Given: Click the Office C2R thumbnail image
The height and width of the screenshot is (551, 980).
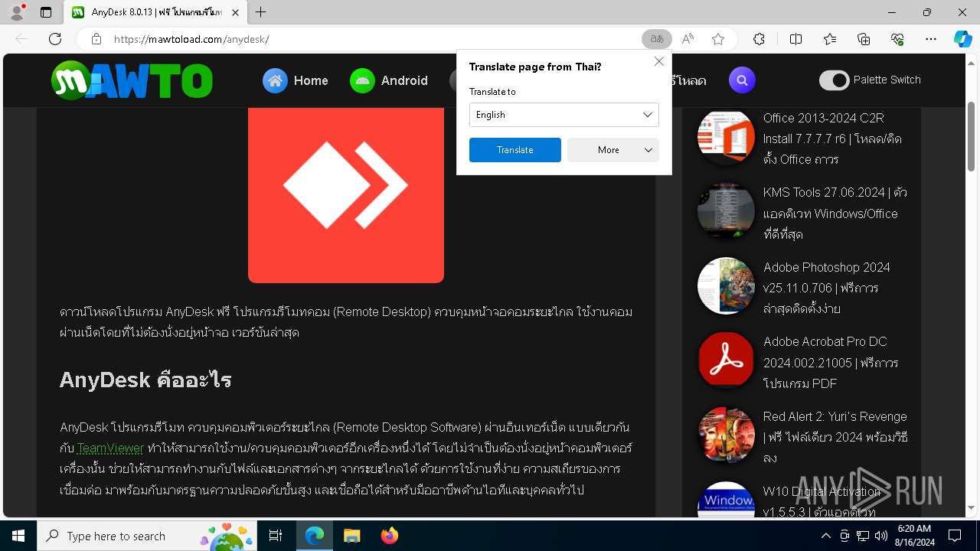Looking at the screenshot, I should pyautogui.click(x=726, y=138).
